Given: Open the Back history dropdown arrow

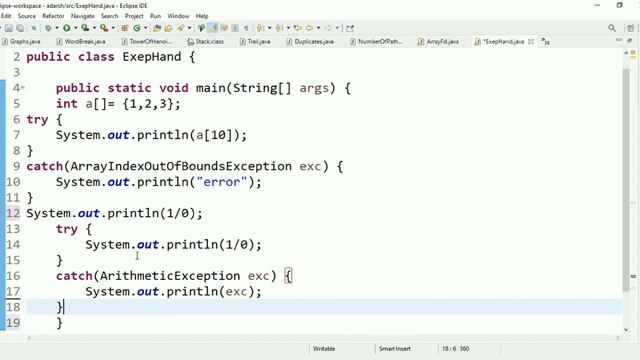Looking at the screenshot, I should [x=318, y=28].
